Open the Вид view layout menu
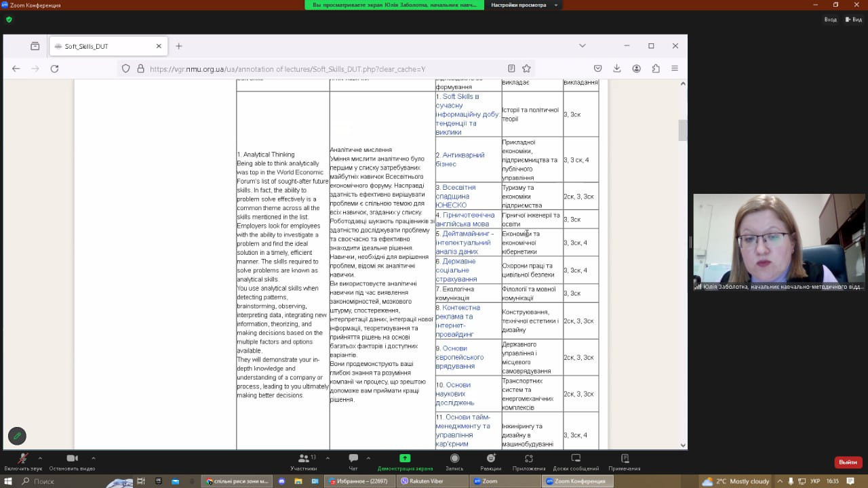Screen dimensions: 868x488 (853, 20)
